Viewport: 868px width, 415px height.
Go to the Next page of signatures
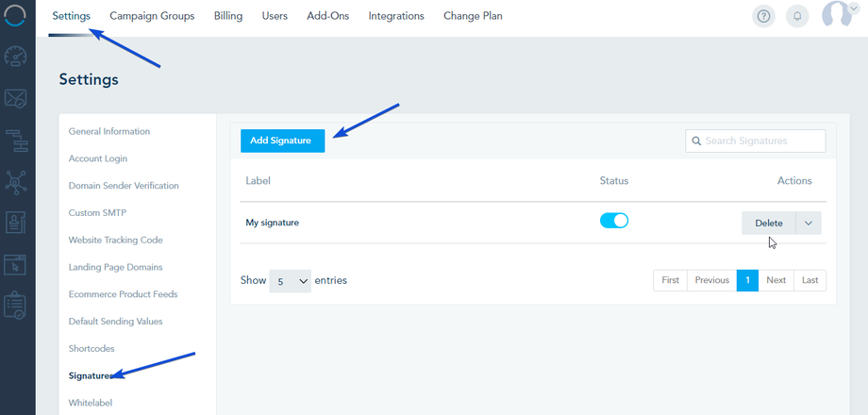click(x=776, y=280)
